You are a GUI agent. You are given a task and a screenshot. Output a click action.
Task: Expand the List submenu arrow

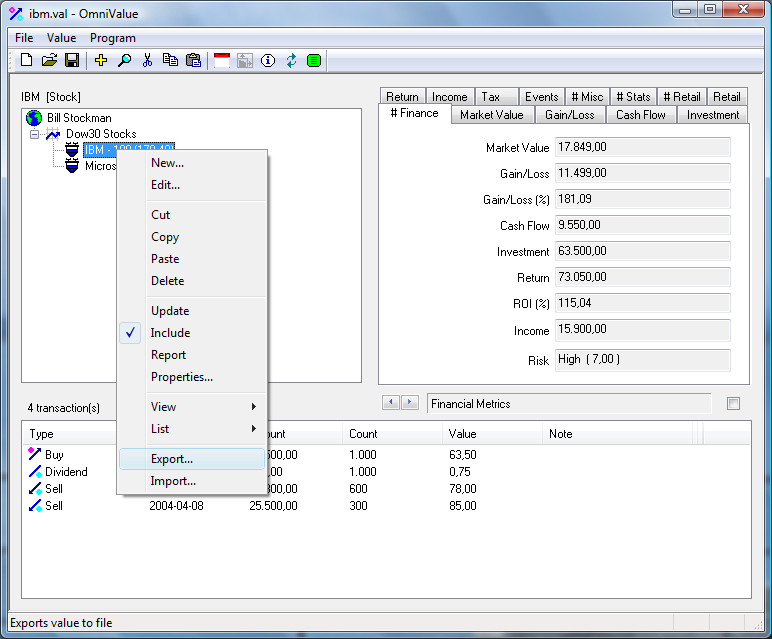point(254,429)
